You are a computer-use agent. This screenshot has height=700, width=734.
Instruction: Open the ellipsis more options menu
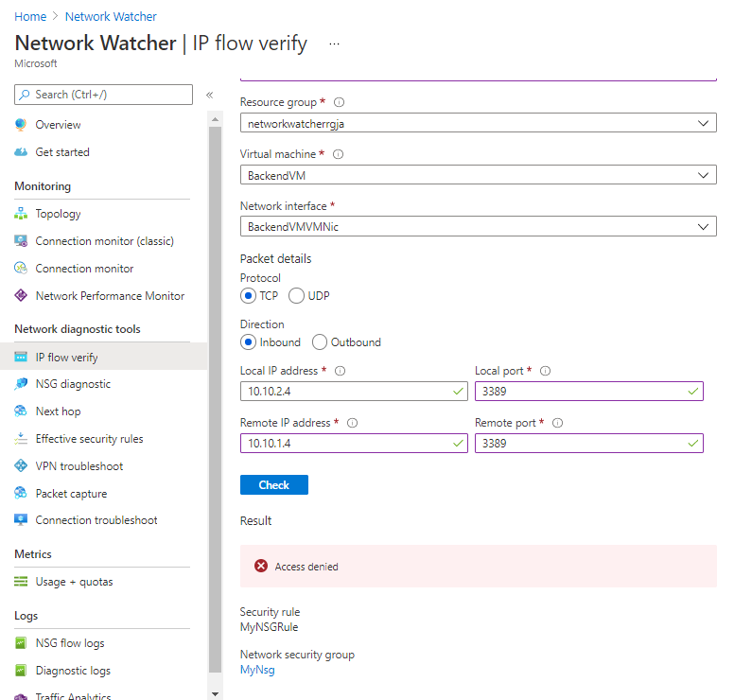point(334,44)
